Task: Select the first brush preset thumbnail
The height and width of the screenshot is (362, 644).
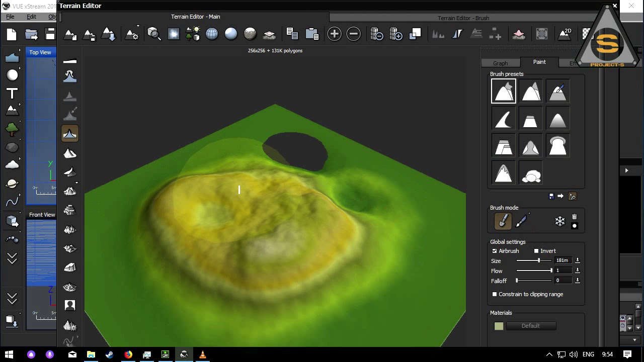Action: (x=504, y=92)
